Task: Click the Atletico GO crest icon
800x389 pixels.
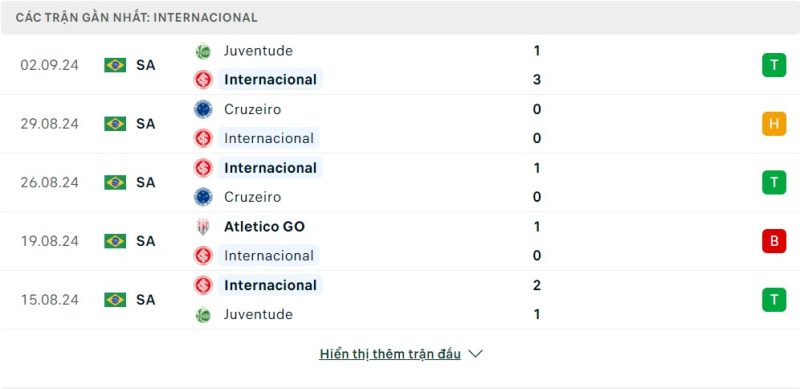Action: [203, 227]
